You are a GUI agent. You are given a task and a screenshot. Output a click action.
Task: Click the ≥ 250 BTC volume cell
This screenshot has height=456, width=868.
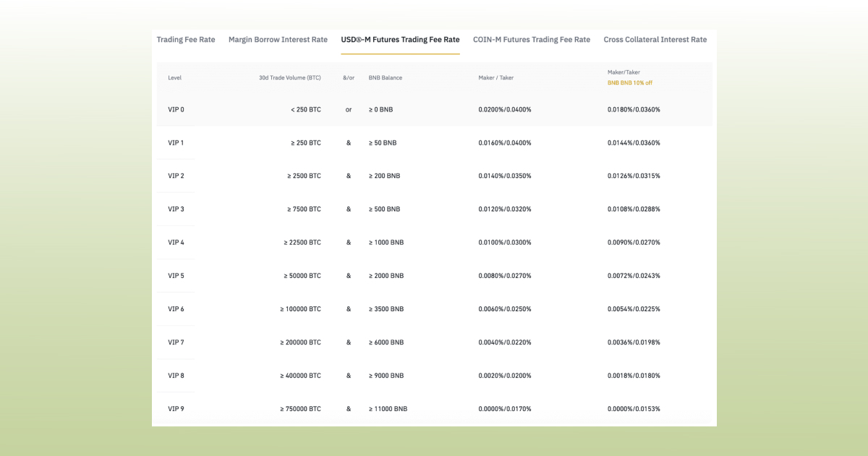[x=305, y=143]
